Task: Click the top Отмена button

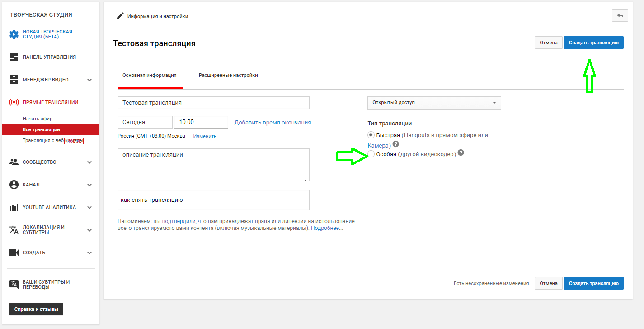Action: click(549, 43)
